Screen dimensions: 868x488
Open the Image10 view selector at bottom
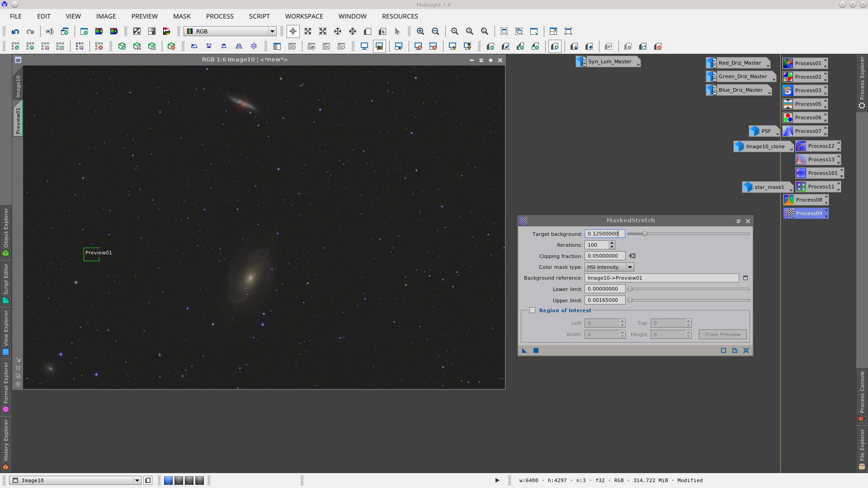click(137, 480)
